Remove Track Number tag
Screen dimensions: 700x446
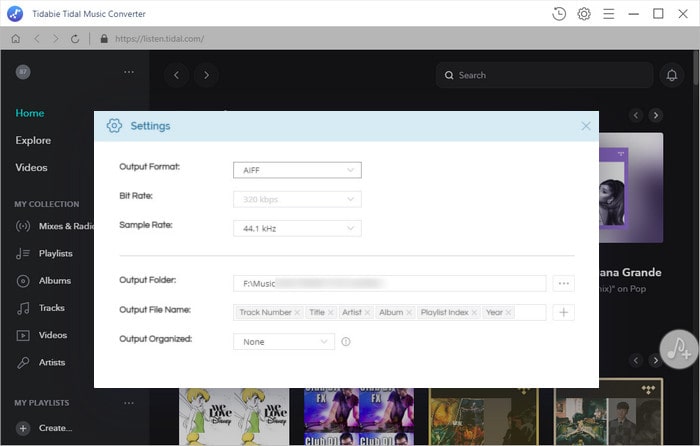pyautogui.click(x=297, y=313)
